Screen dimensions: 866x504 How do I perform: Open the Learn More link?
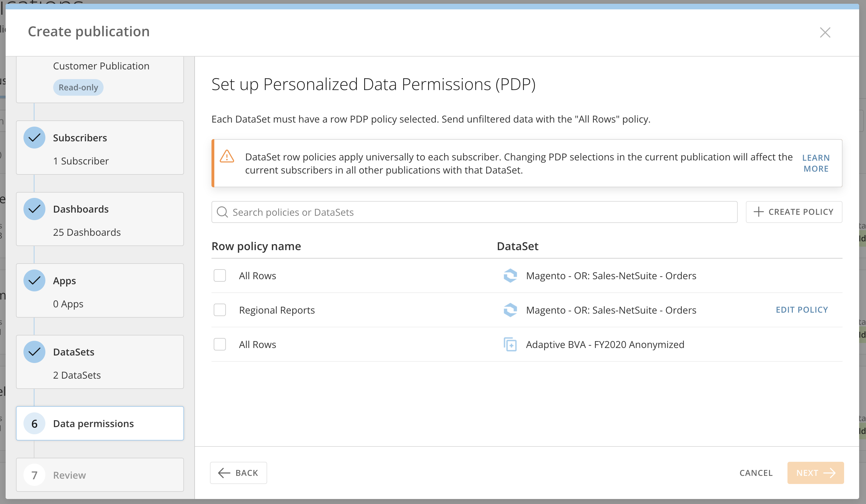tap(816, 163)
